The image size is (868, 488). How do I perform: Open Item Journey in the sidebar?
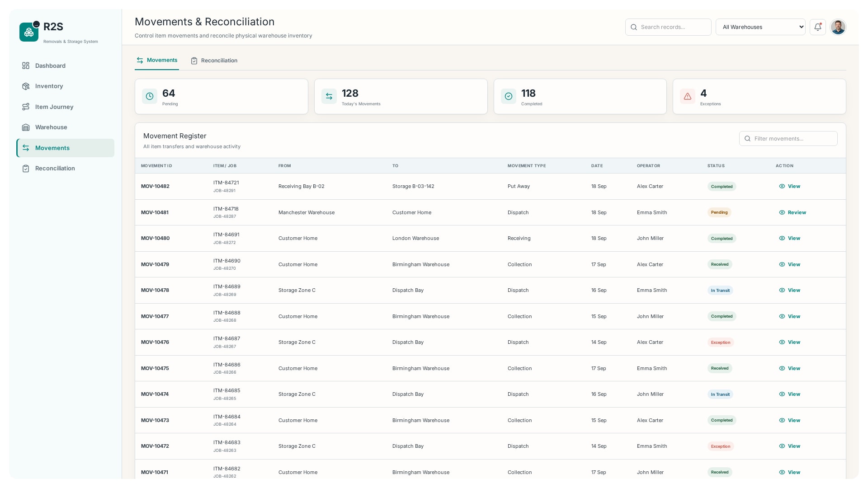[66, 107]
